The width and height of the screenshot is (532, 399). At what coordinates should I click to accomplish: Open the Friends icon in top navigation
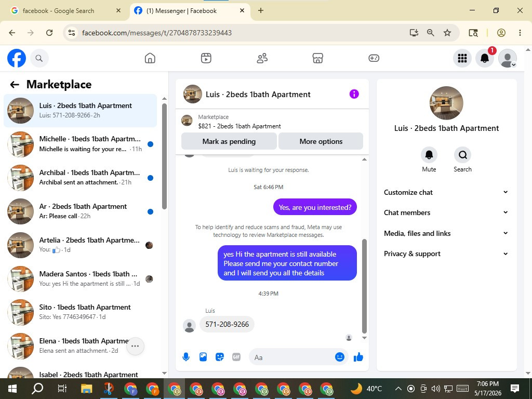[262, 58]
